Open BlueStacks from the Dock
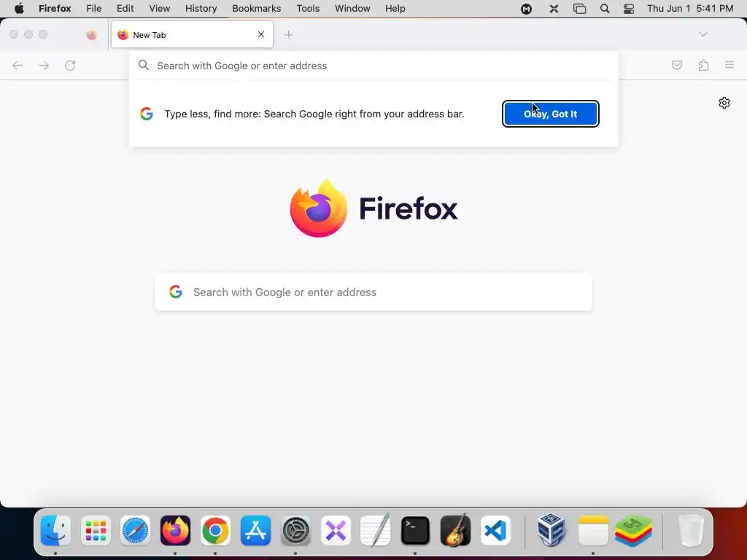Viewport: 747px width, 560px height. pyautogui.click(x=633, y=530)
